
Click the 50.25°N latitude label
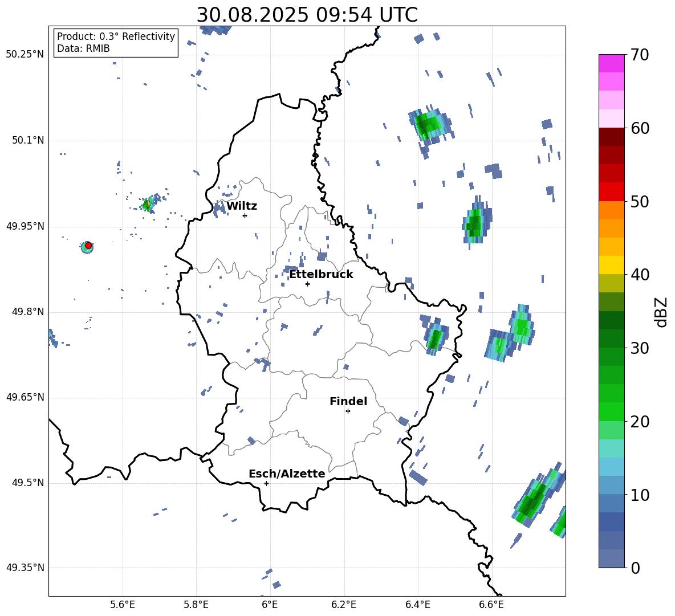pyautogui.click(x=25, y=55)
